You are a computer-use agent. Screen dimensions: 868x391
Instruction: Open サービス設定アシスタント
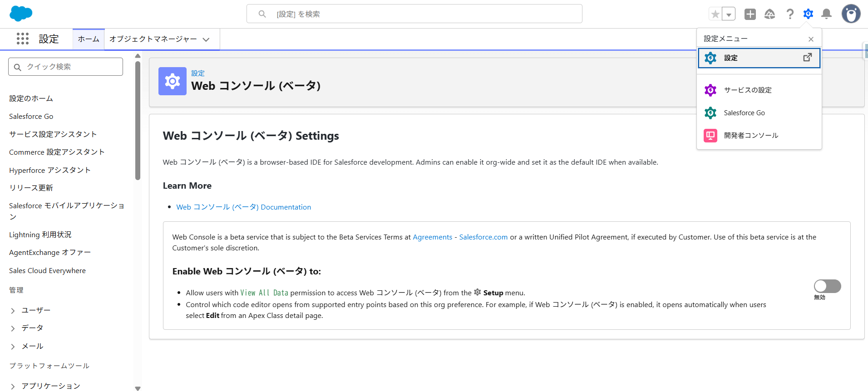tap(53, 134)
